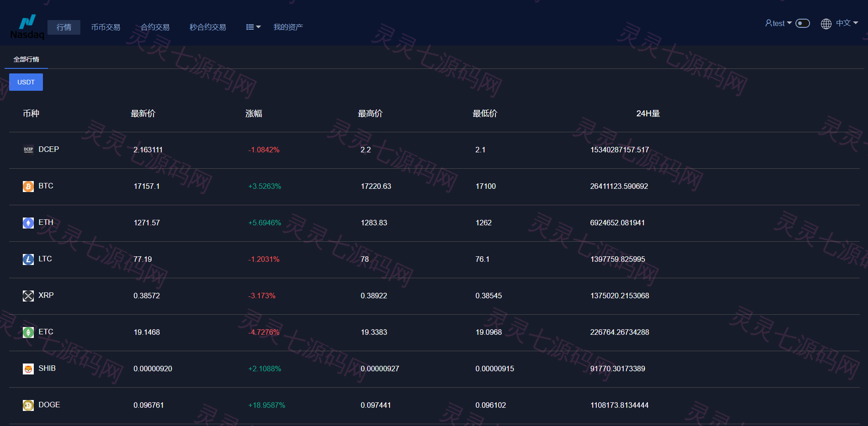Click the SHIB volume 91770.30173389
The height and width of the screenshot is (426, 868).
618,369
